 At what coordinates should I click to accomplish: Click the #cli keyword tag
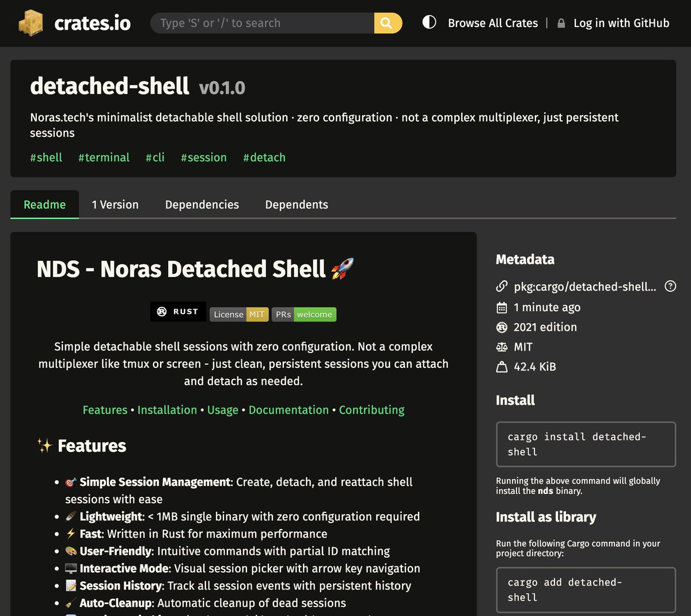pos(155,157)
